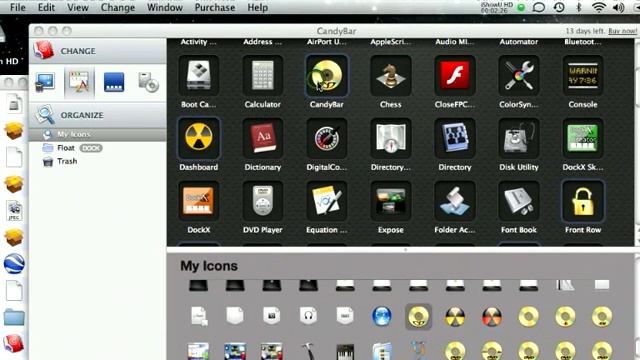Select the Directory app icon
Screen dimensions: 640x360
(455, 138)
